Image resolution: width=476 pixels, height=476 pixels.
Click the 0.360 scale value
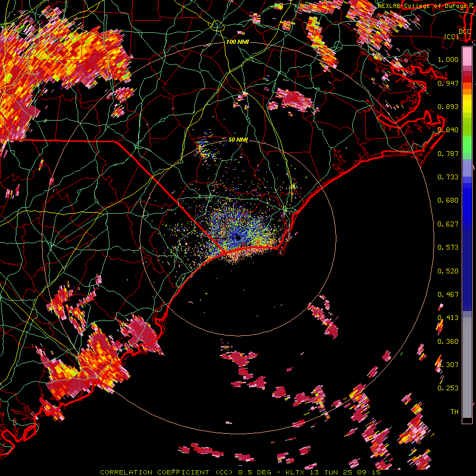pos(448,342)
